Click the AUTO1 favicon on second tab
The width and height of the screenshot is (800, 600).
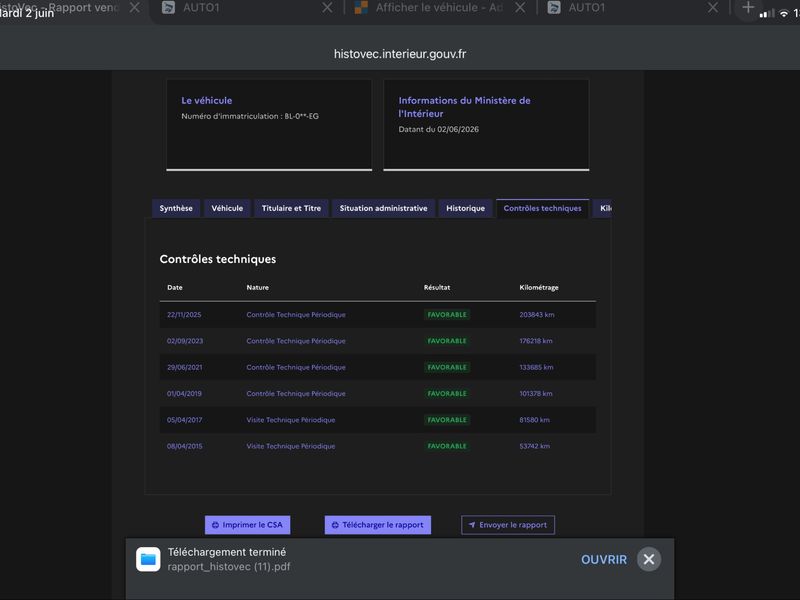168,8
